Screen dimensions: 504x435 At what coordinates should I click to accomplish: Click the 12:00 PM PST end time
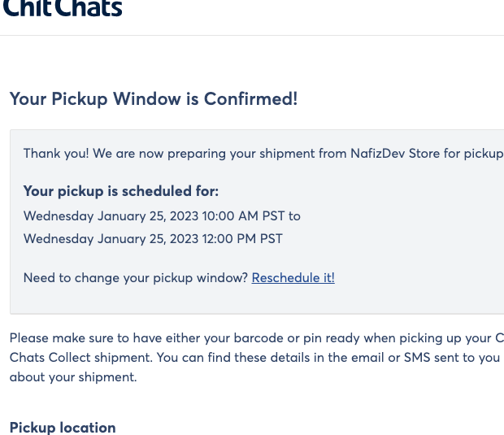pyautogui.click(x=242, y=238)
